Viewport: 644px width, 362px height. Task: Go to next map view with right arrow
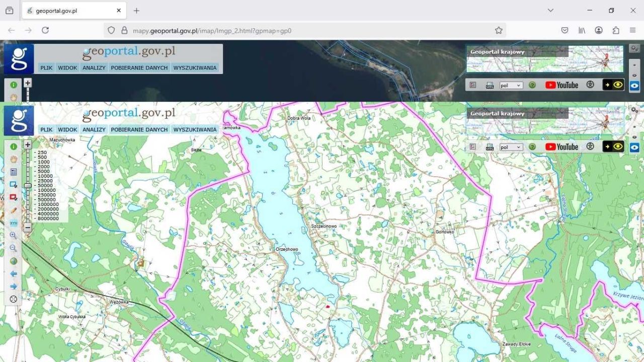14,286
